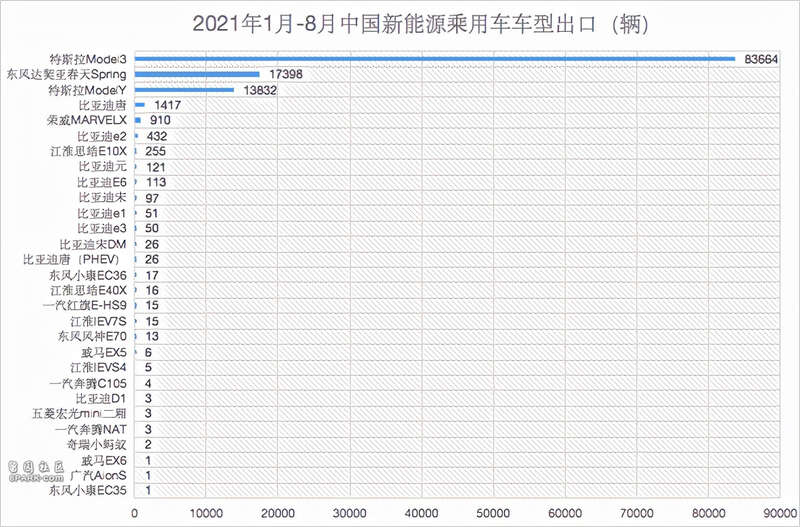The height and width of the screenshot is (527, 800).
Task: Select the "东风风神E70" label
Action: [x=92, y=336]
